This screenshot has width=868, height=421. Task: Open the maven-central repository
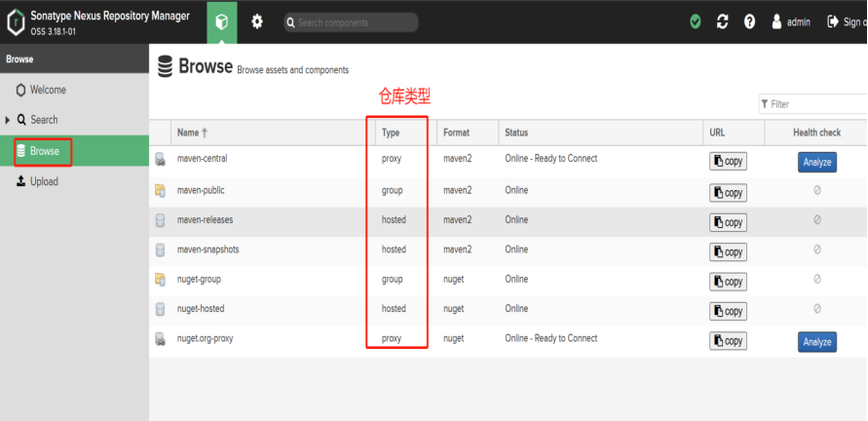point(202,159)
